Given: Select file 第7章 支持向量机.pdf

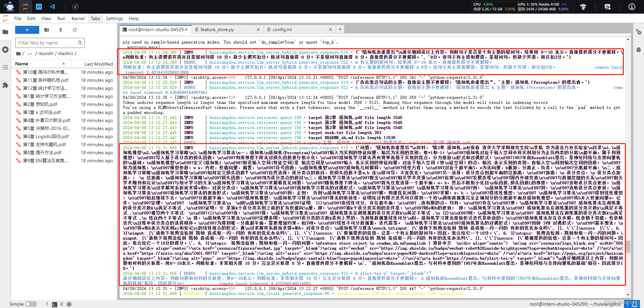Looking at the screenshot, I should click(65, 144).
